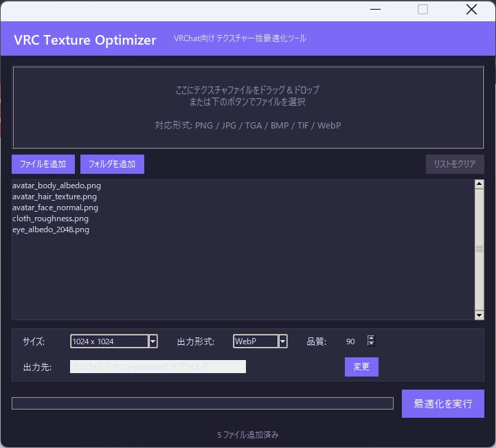The width and height of the screenshot is (496, 448).
Task: Click the file list scrollbar up arrow
Action: pos(480,184)
